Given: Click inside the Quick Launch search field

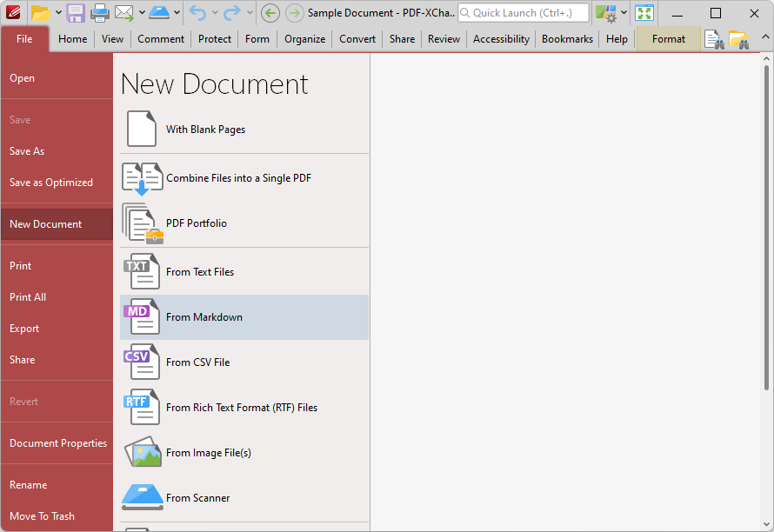Looking at the screenshot, I should [524, 13].
